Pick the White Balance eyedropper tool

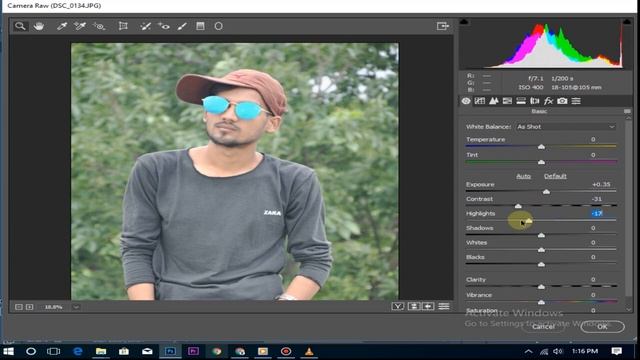tap(62, 26)
